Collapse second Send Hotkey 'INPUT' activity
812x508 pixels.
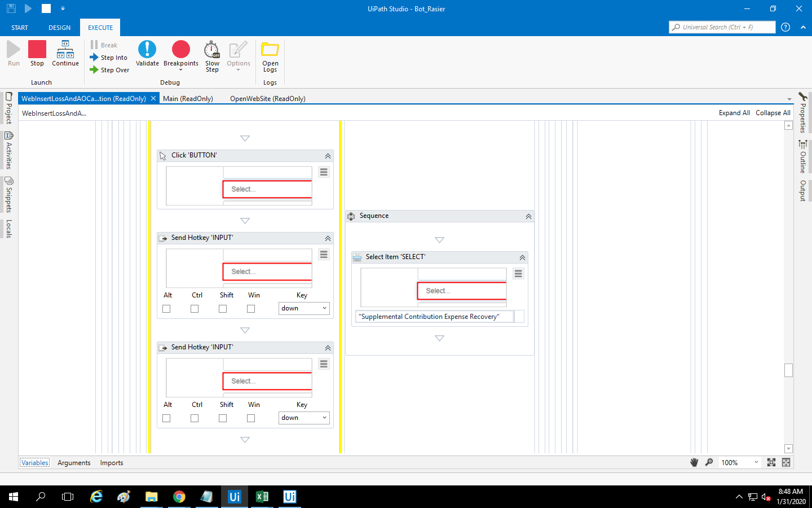[x=328, y=348]
